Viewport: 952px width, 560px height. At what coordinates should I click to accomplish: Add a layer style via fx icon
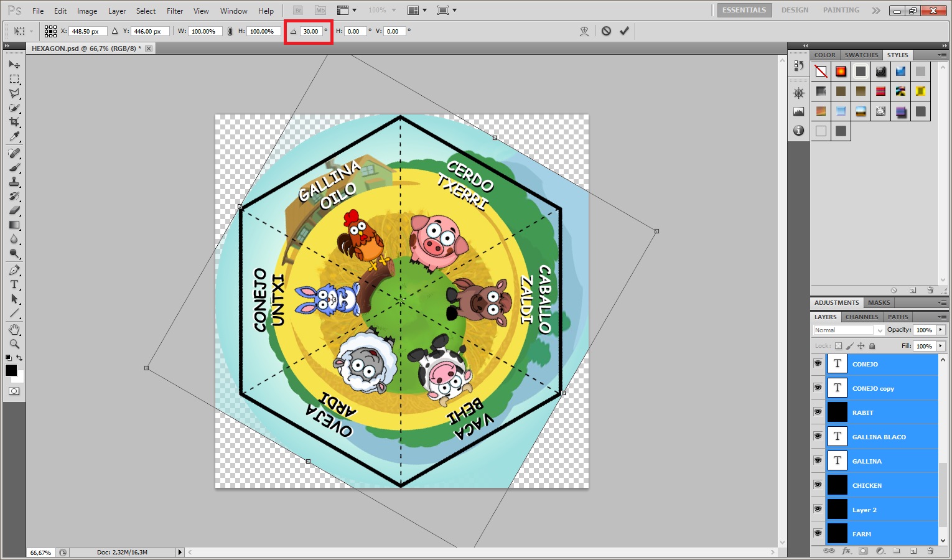coord(846,551)
